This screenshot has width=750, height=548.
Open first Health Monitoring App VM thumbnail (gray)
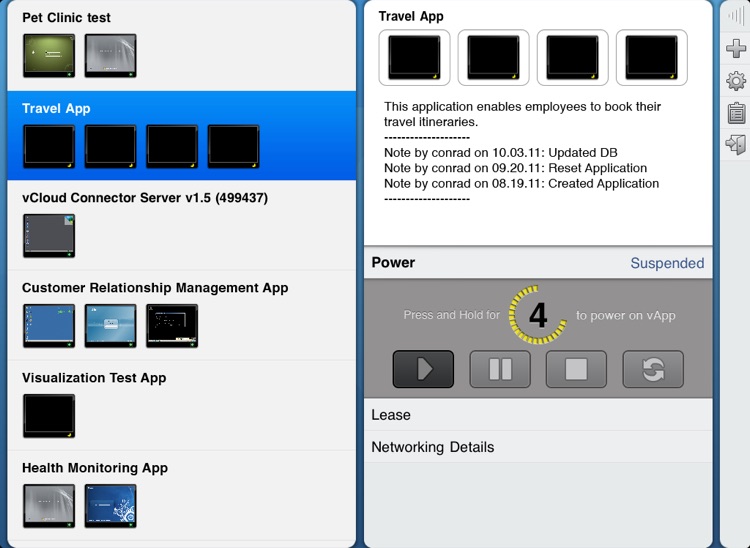click(49, 506)
